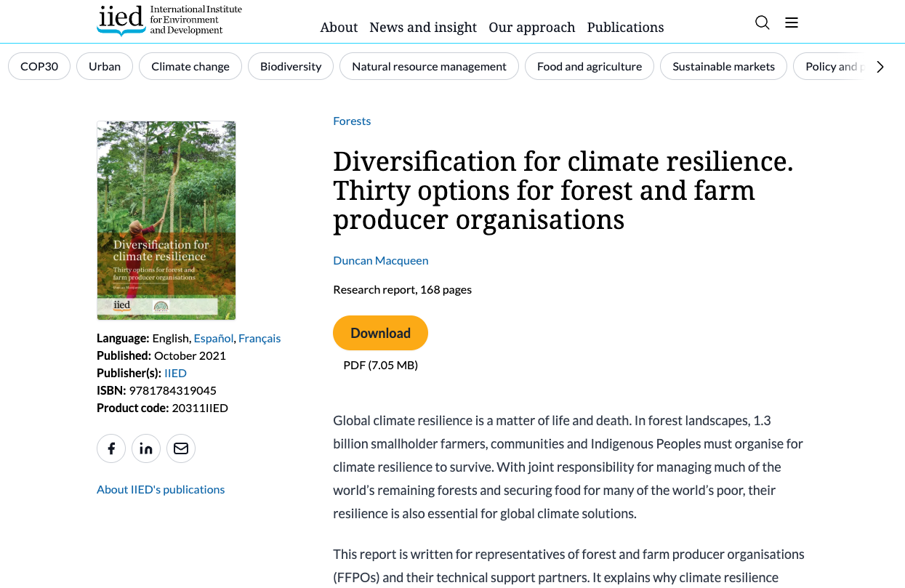Open the Publications menu
The height and width of the screenshot is (588, 905).
coord(625,28)
